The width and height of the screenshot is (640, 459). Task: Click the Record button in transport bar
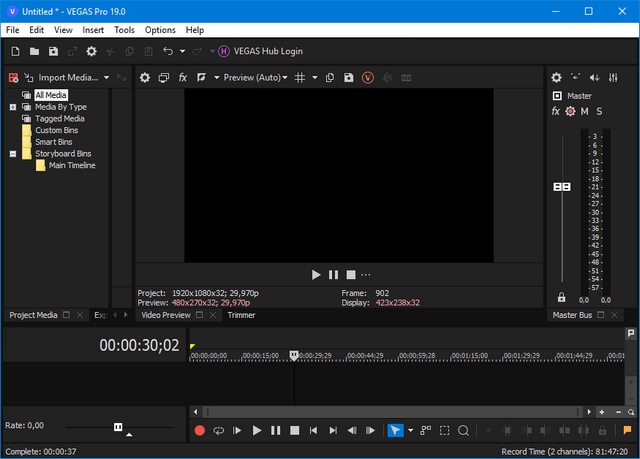[x=199, y=430]
